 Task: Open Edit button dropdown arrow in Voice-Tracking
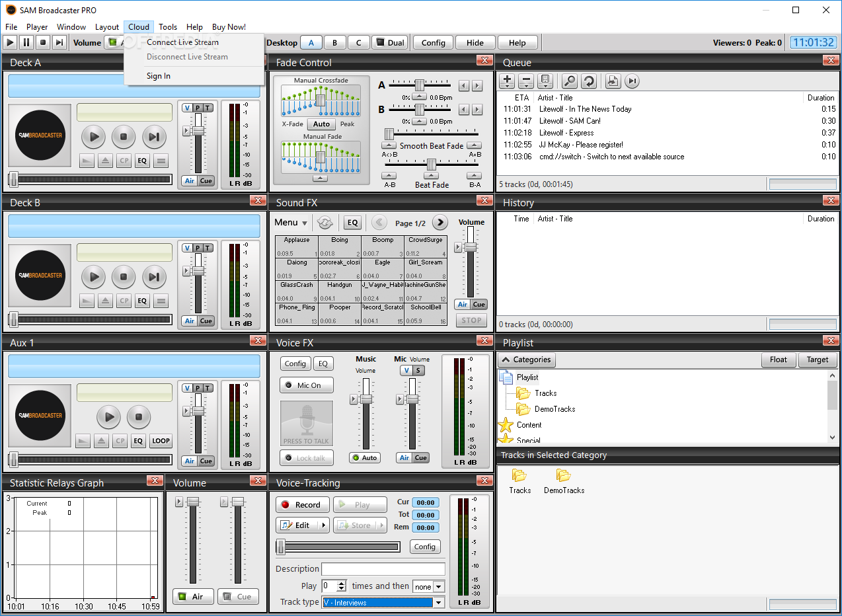tap(323, 525)
